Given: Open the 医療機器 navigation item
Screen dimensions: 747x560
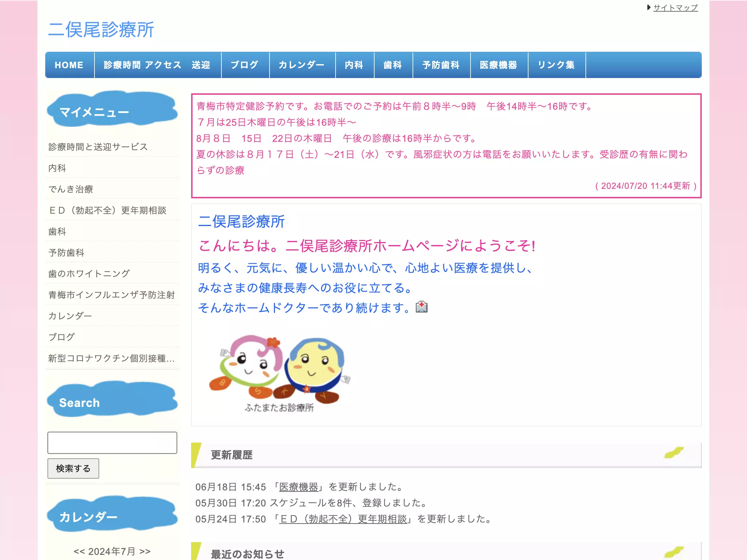Looking at the screenshot, I should [x=499, y=65].
